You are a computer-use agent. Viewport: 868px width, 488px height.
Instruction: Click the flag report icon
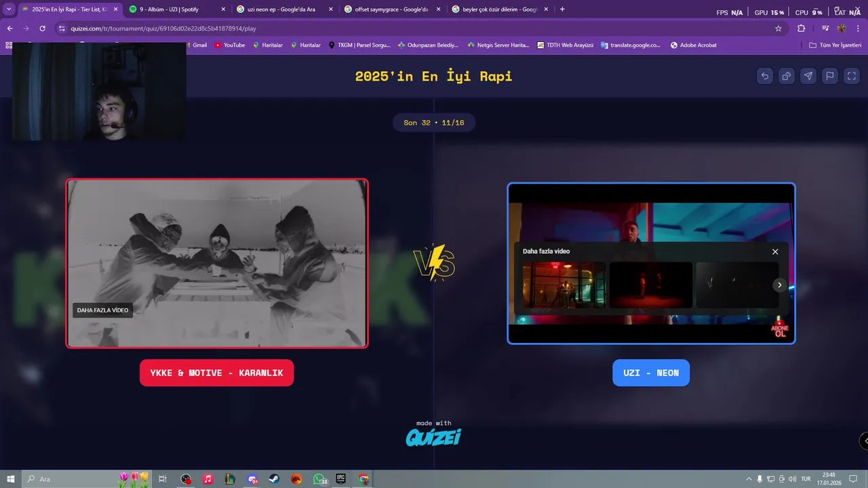[x=830, y=76]
